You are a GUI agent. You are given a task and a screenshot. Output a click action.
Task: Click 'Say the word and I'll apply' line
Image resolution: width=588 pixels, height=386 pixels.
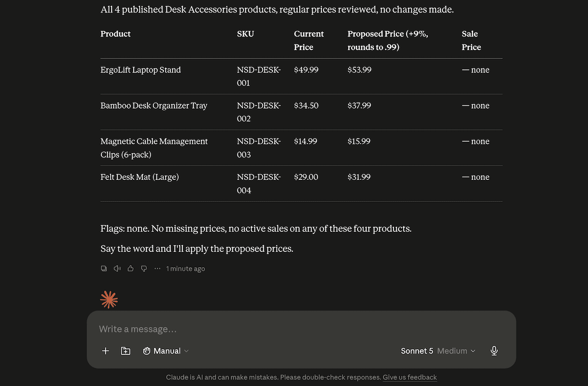[197, 248]
